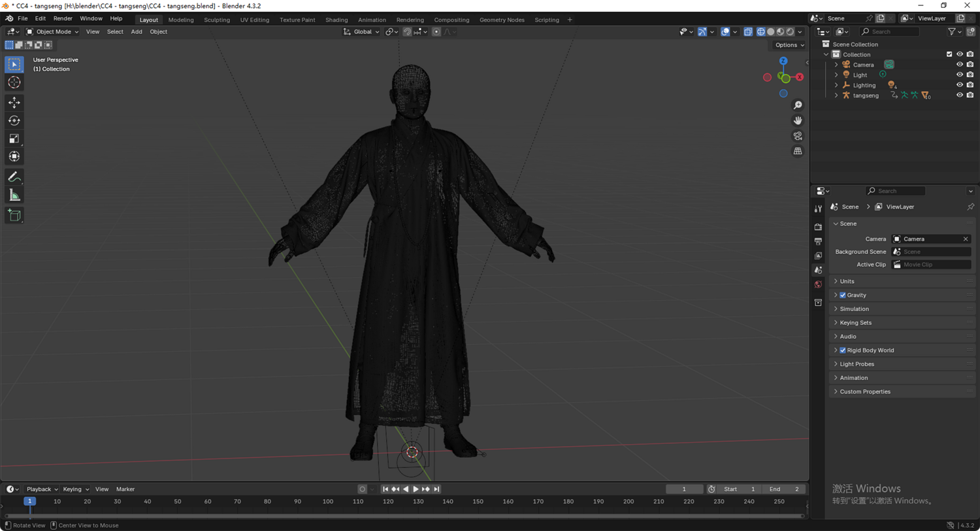The height and width of the screenshot is (531, 980).
Task: Open the Object Mode dropdown
Action: click(52, 31)
